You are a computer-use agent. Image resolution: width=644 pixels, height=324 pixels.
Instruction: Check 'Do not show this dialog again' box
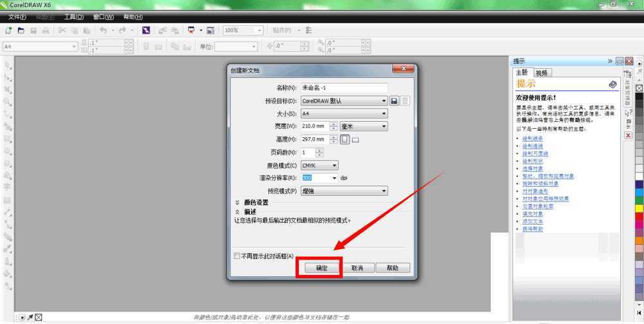(236, 256)
